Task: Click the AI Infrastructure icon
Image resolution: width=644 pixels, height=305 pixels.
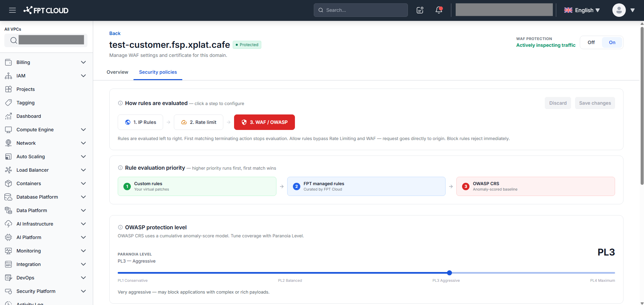Action: click(x=8, y=224)
